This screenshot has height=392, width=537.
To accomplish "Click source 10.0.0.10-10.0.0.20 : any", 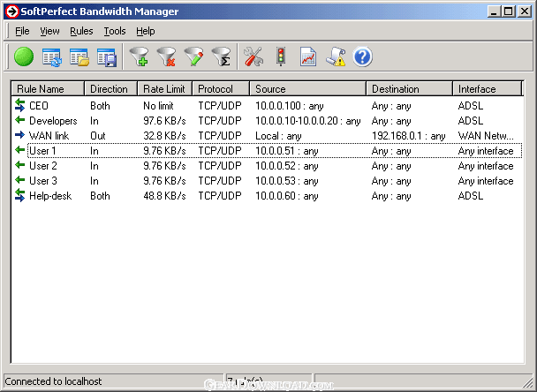I will point(308,121).
